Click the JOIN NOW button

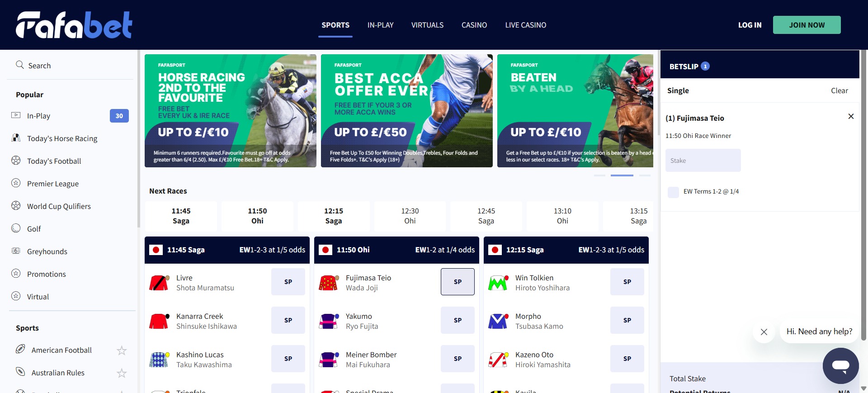click(807, 25)
